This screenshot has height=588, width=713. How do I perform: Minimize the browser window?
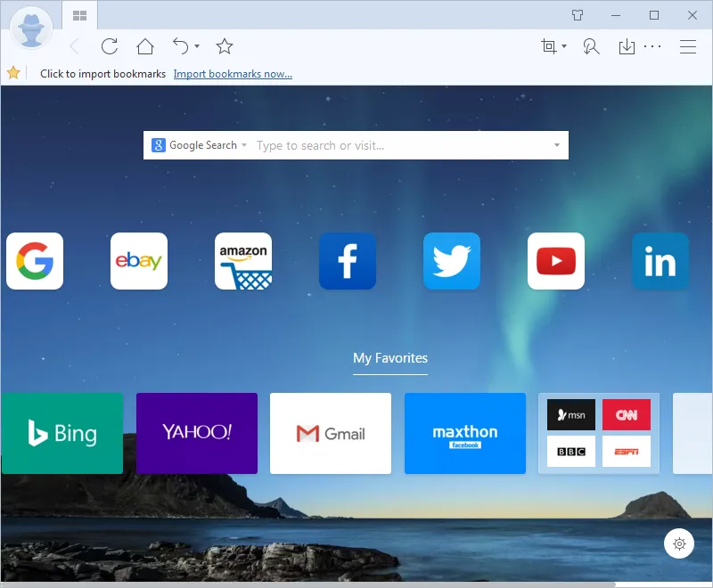(616, 15)
